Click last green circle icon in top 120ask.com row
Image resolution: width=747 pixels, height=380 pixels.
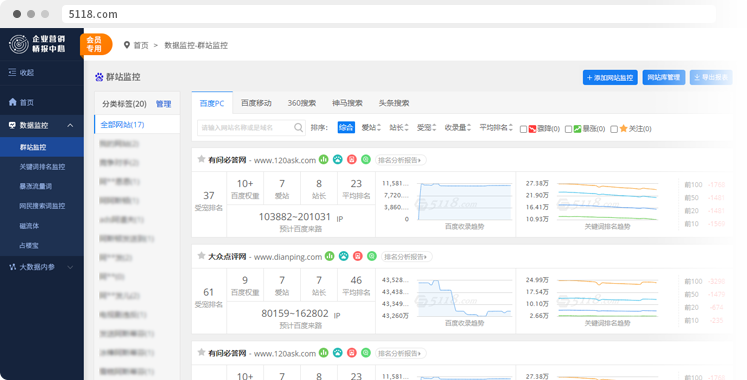point(366,160)
